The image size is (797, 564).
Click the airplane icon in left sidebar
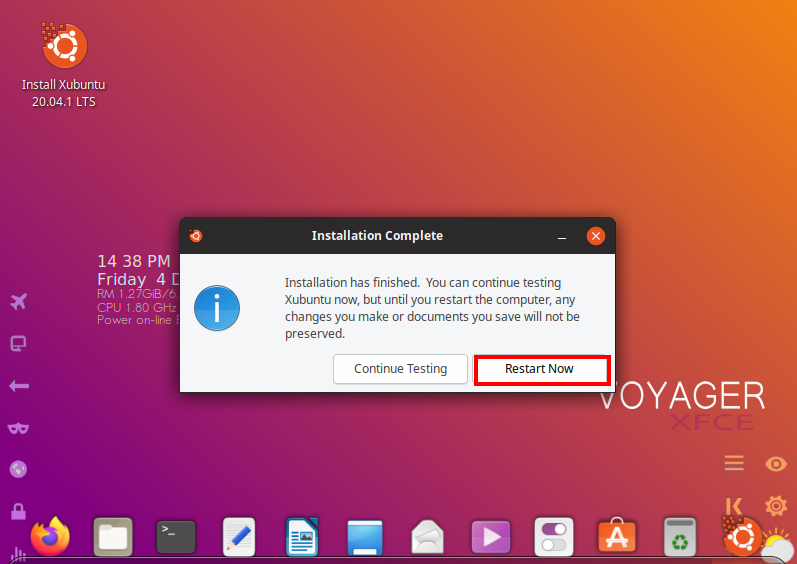point(18,301)
